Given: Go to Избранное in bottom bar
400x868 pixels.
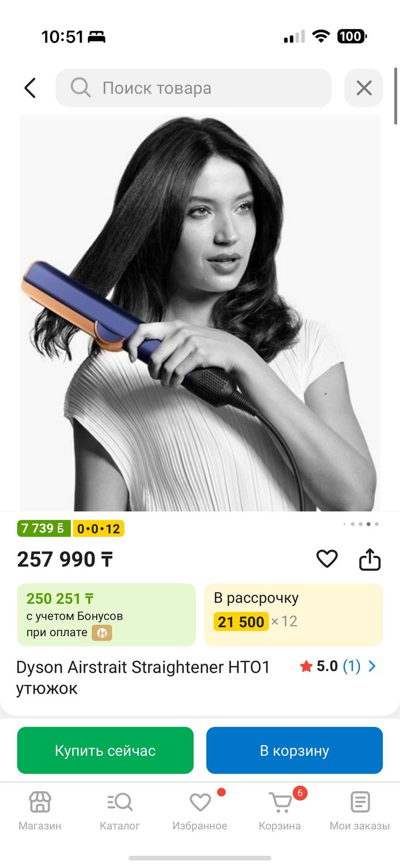Looking at the screenshot, I should (x=200, y=810).
